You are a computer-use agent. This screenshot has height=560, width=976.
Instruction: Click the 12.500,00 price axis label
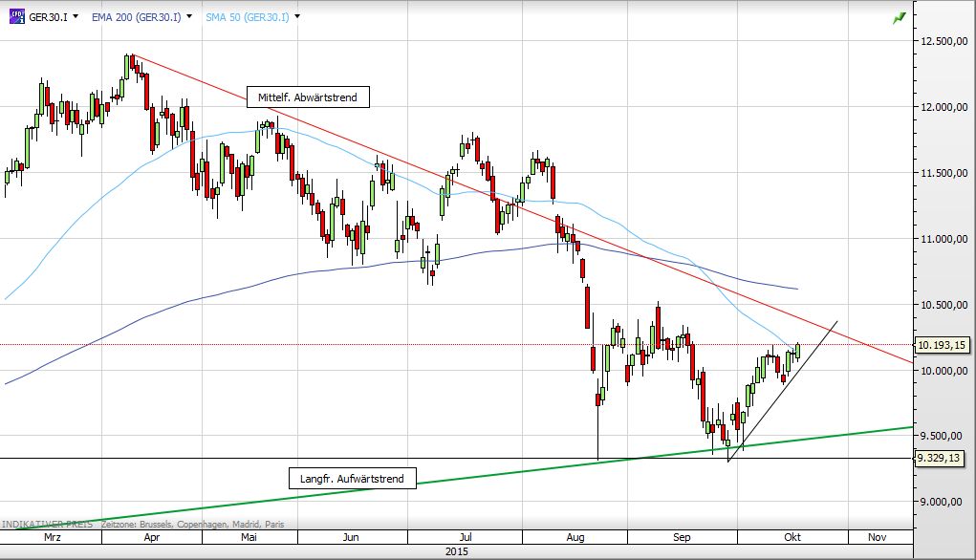(944, 41)
